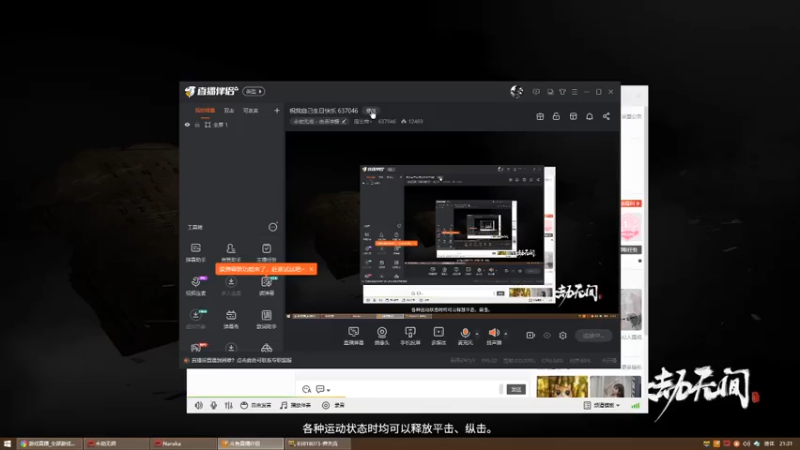
Task: Click the share icon in header
Action: pyautogui.click(x=606, y=116)
